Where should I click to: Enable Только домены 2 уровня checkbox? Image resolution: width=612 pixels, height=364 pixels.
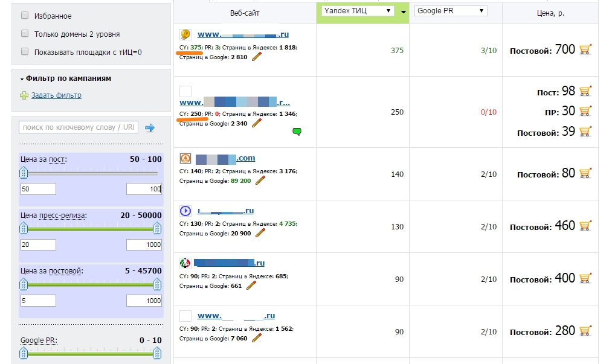[x=25, y=34]
